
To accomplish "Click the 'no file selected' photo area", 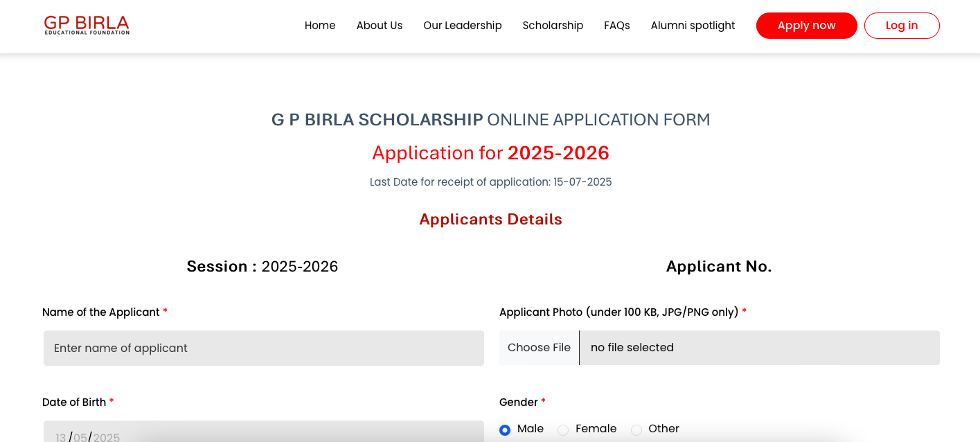I will point(760,347).
